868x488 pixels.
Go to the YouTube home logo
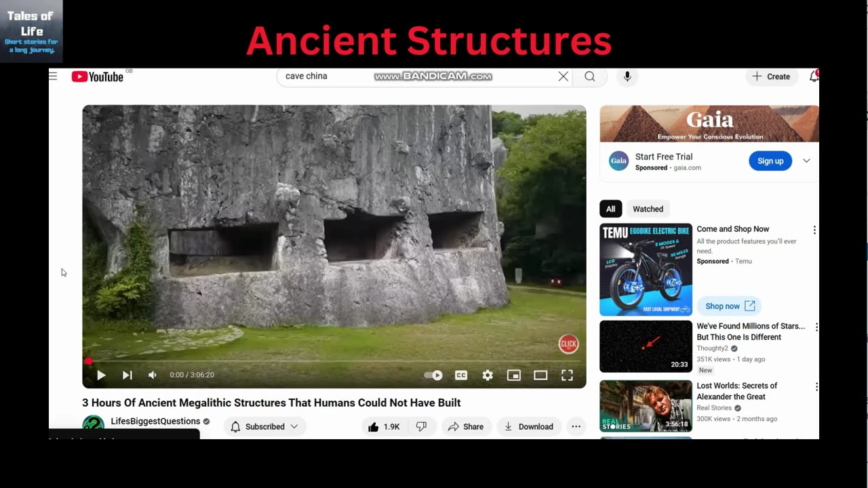click(x=98, y=77)
